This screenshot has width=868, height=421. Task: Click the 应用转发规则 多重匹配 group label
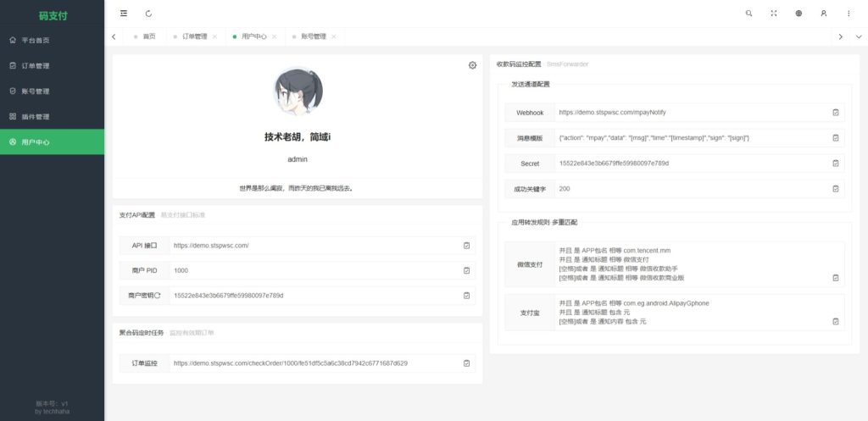[x=544, y=223]
